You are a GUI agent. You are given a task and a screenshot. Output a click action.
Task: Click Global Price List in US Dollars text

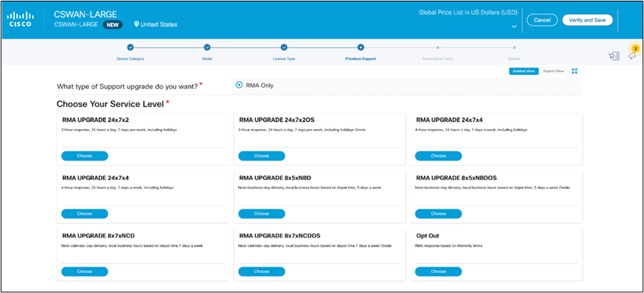pyautogui.click(x=468, y=13)
